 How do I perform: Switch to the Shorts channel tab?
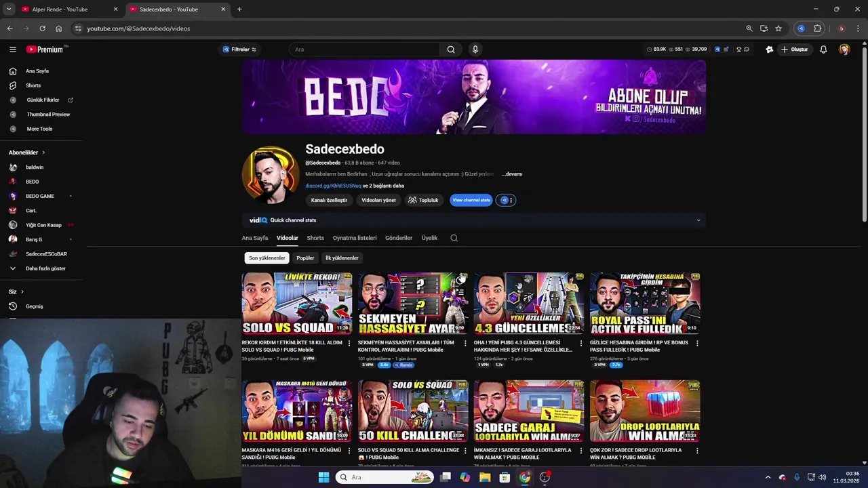pos(315,238)
